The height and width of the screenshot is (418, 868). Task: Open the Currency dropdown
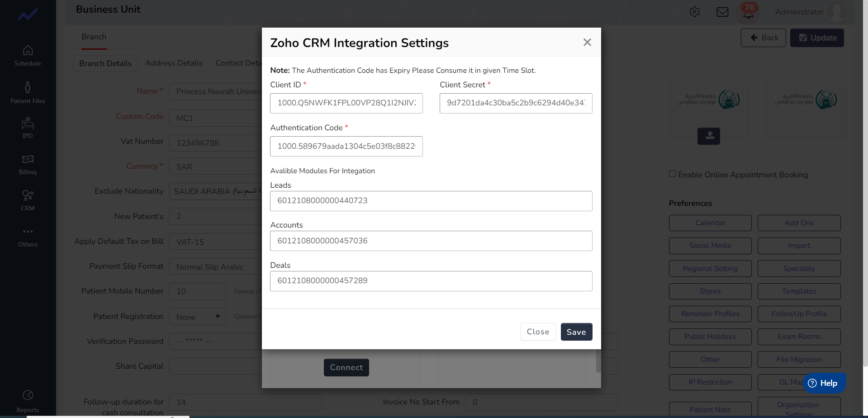[x=215, y=166]
